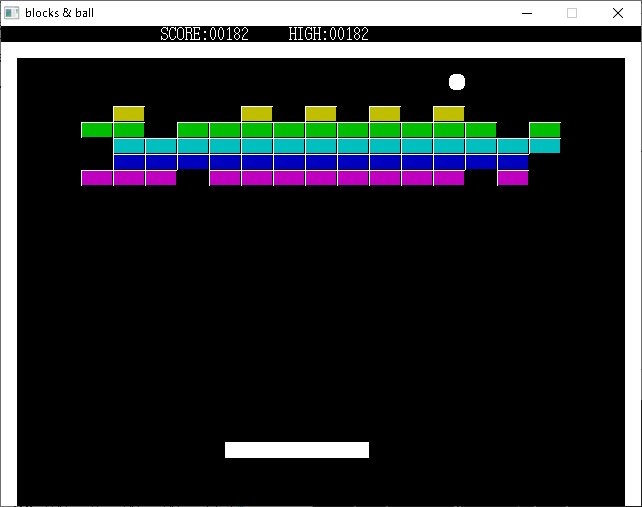This screenshot has width=642, height=507.
Task: Click the white ball
Action: (457, 82)
